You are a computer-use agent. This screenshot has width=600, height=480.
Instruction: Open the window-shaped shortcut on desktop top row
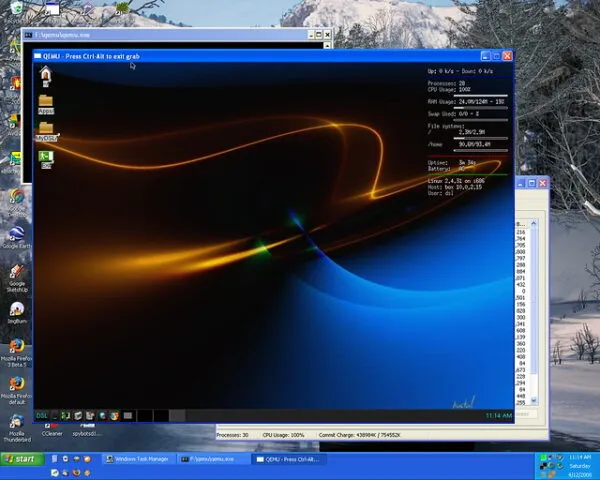pyautogui.click(x=52, y=8)
